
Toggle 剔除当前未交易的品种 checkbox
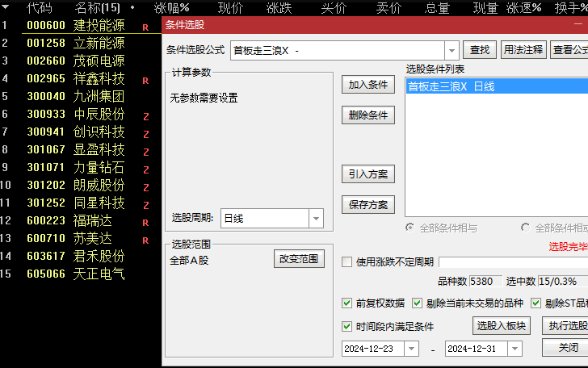417,303
